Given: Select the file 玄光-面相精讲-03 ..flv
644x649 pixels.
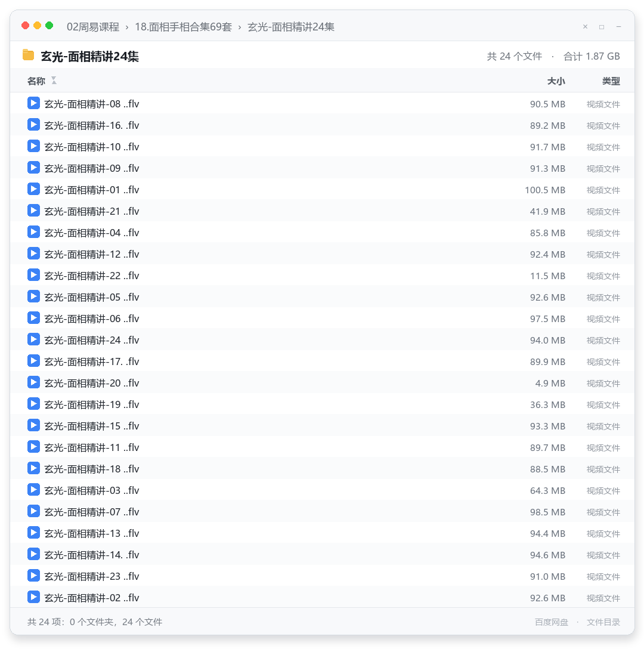Looking at the screenshot, I should tap(322, 490).
